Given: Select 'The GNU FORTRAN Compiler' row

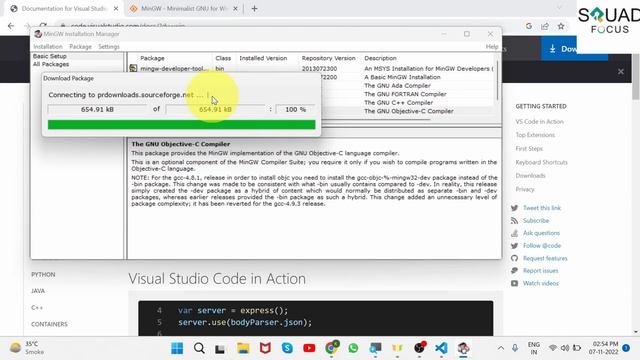Looking at the screenshot, I should click(405, 94).
